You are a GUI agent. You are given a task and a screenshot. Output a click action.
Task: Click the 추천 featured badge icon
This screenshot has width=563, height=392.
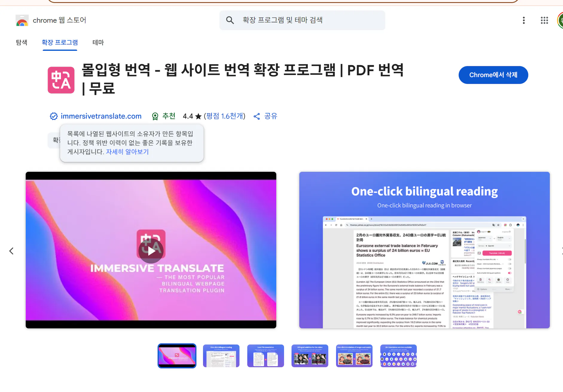tap(155, 116)
